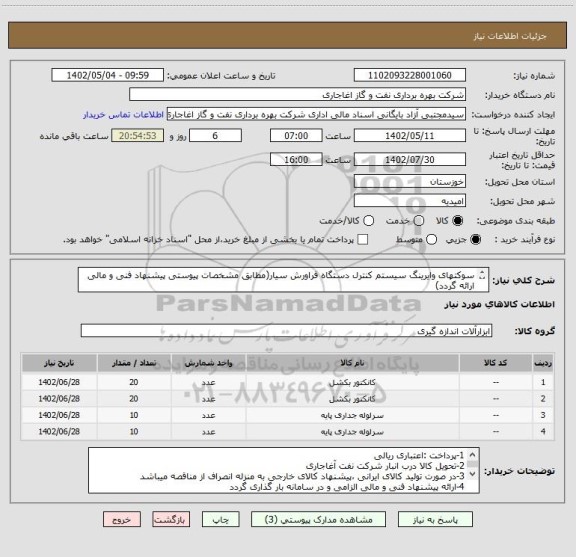Screen dimensions: 576x557
Task: Click the شرح کلی نیاز spinner arrows
Action: [482, 275]
